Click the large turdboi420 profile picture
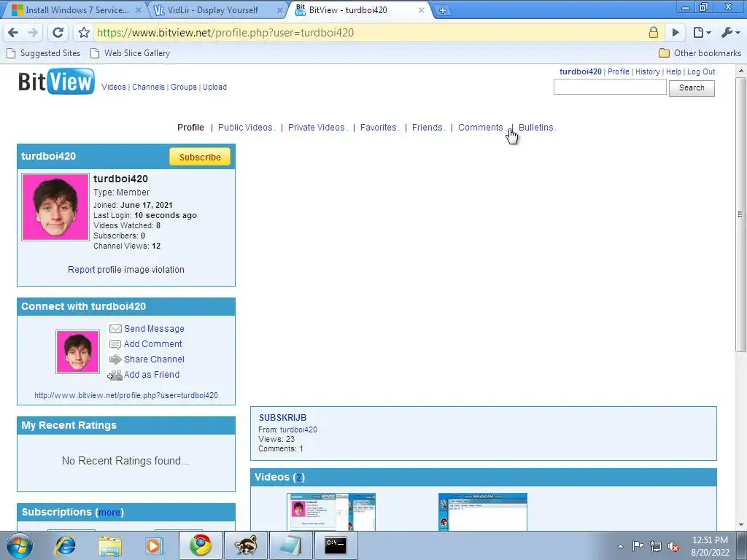Viewport: 747px width, 560px height. pyautogui.click(x=55, y=207)
